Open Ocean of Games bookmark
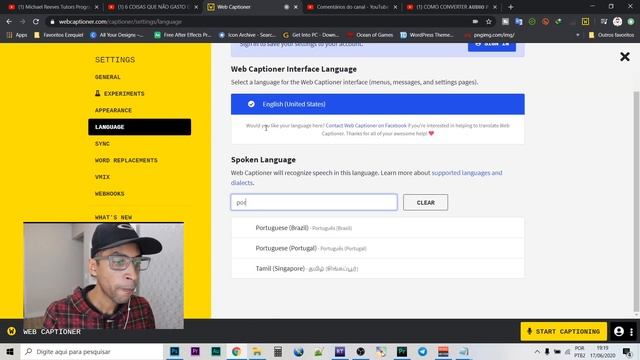Image resolution: width=640 pixels, height=360 pixels. (x=370, y=35)
